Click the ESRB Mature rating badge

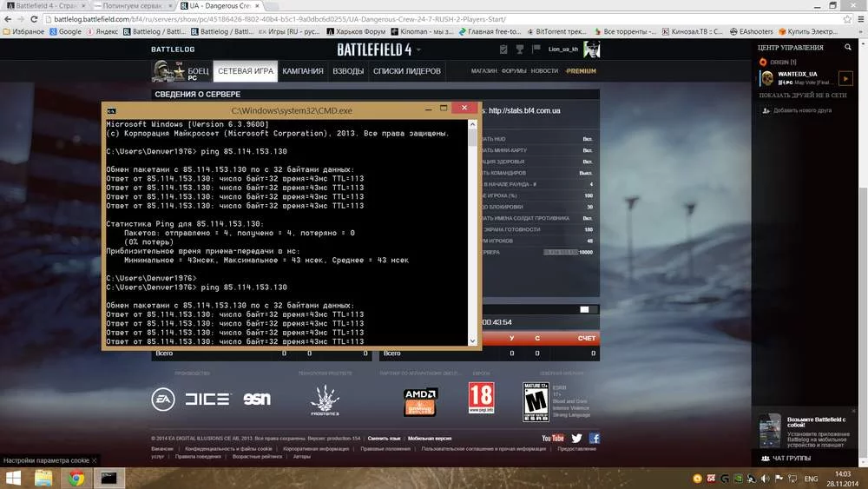tap(536, 402)
